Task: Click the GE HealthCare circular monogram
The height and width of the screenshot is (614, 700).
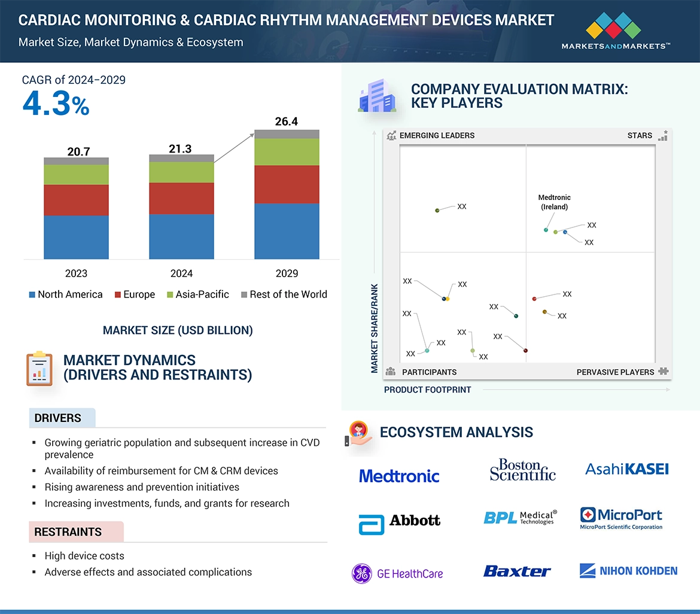Action: [361, 573]
